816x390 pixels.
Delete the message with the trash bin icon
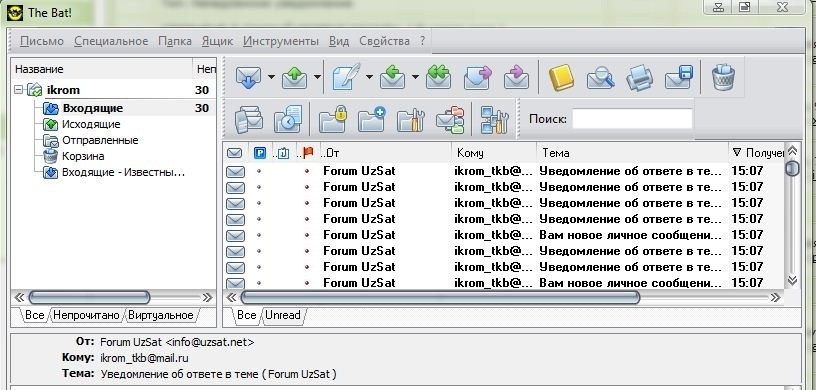click(x=723, y=77)
